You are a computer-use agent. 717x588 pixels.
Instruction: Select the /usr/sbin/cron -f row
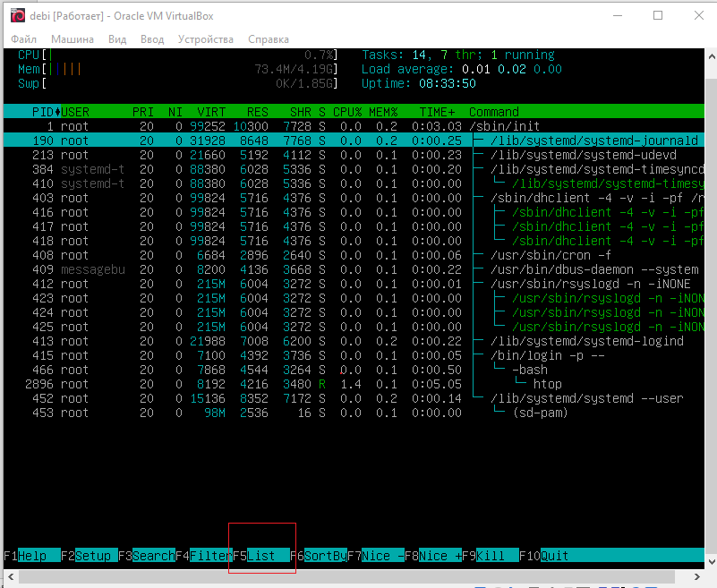click(x=354, y=255)
